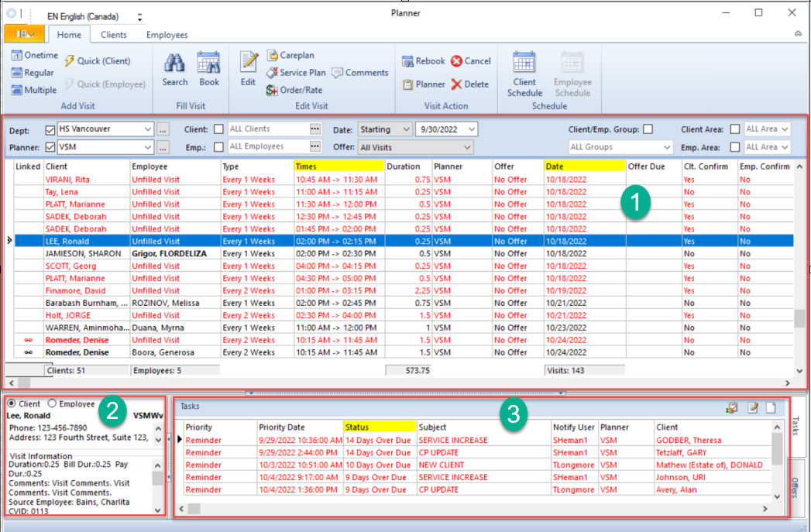Uncheck the Dept checkbox
The image size is (811, 532).
49,129
